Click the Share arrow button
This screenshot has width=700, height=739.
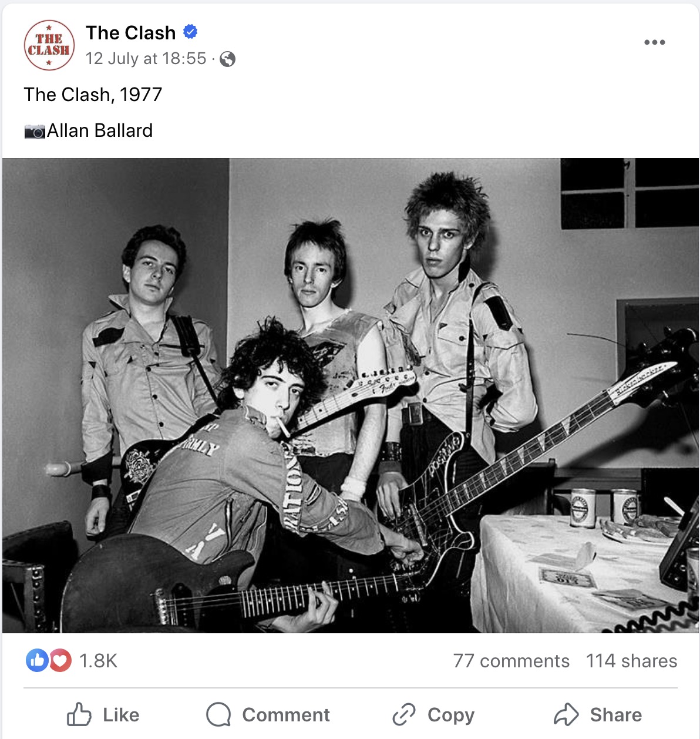(597, 715)
